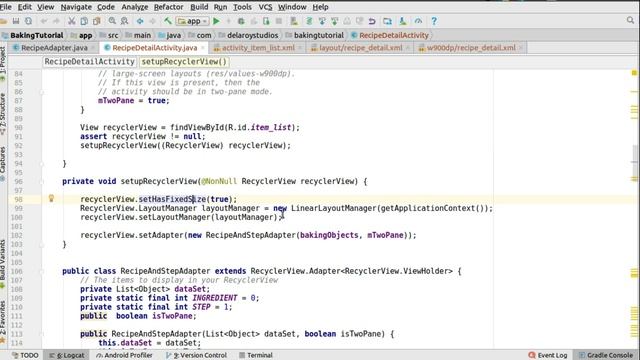Click the VCS revert undo icon
Viewport: 640px width, 360px height.
click(x=372, y=21)
